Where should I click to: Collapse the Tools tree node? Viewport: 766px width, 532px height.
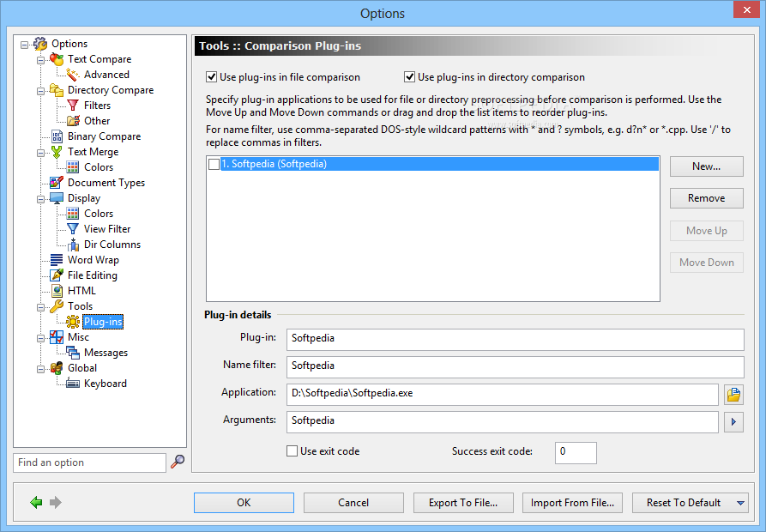click(40, 307)
